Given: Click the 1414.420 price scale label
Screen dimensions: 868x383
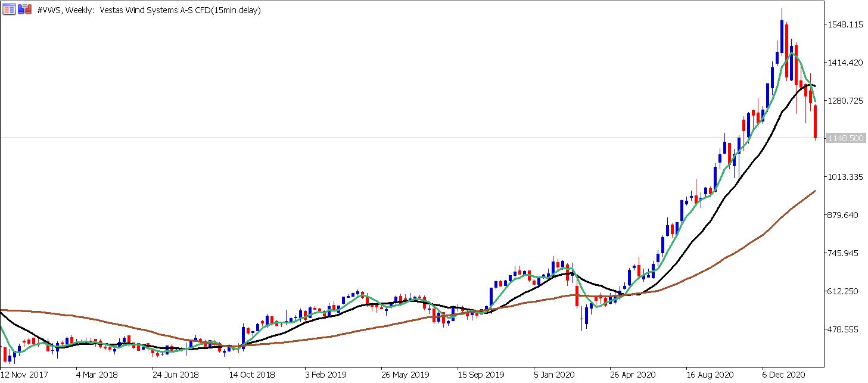Looking at the screenshot, I should pyautogui.click(x=844, y=63).
